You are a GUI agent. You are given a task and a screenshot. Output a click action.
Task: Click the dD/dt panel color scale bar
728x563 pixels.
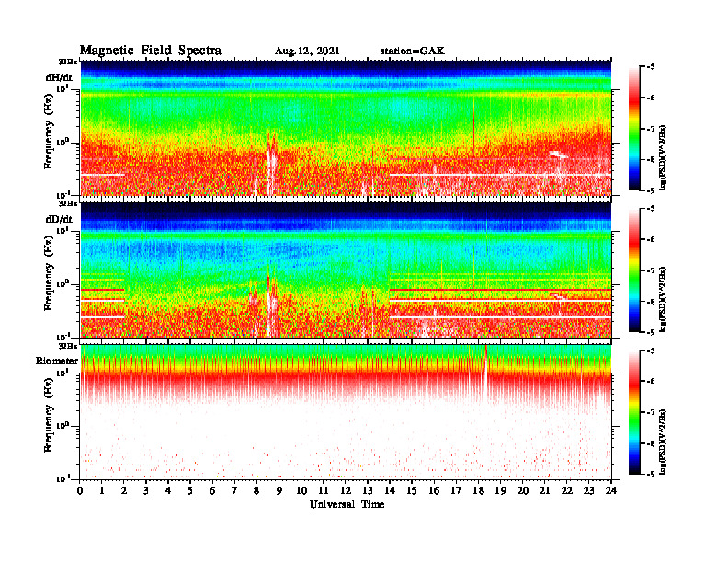634,270
